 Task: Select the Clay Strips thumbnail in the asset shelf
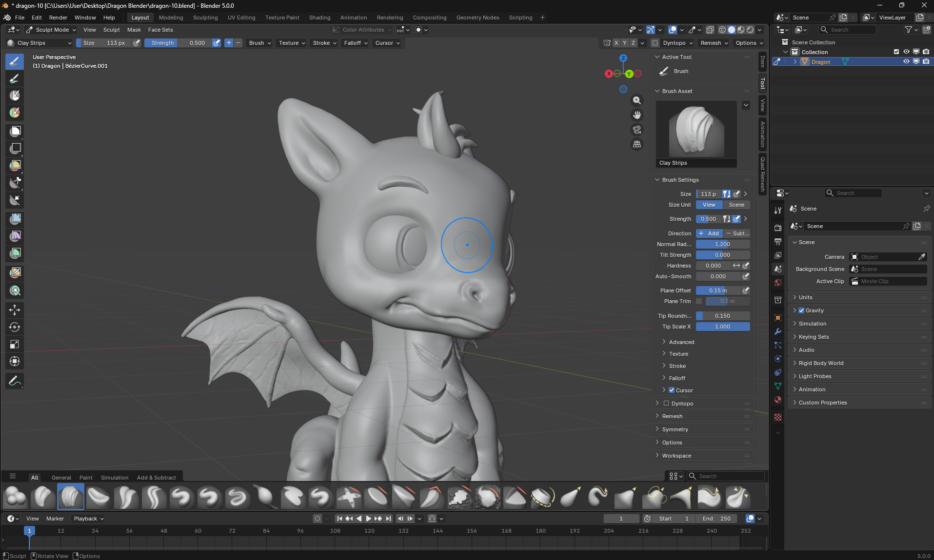click(71, 496)
